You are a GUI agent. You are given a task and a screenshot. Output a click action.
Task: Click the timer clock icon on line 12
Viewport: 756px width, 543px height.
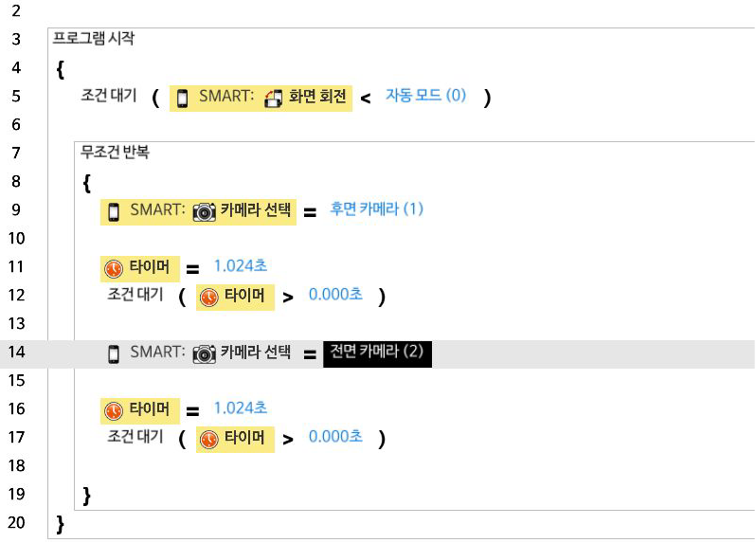click(x=209, y=297)
